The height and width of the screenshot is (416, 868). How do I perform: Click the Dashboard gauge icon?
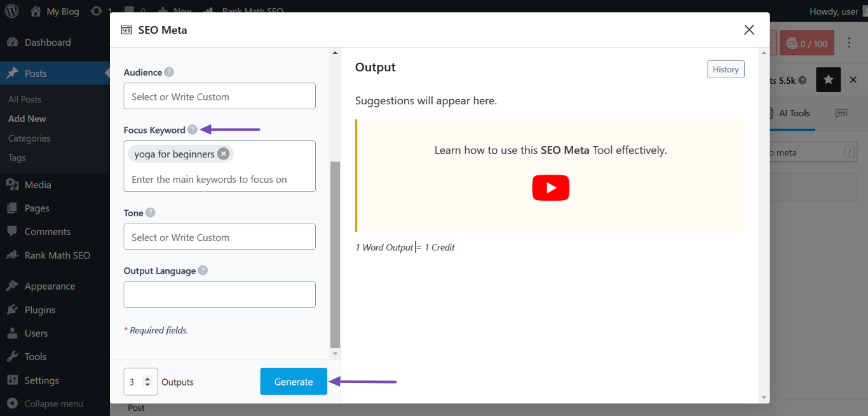tap(12, 43)
